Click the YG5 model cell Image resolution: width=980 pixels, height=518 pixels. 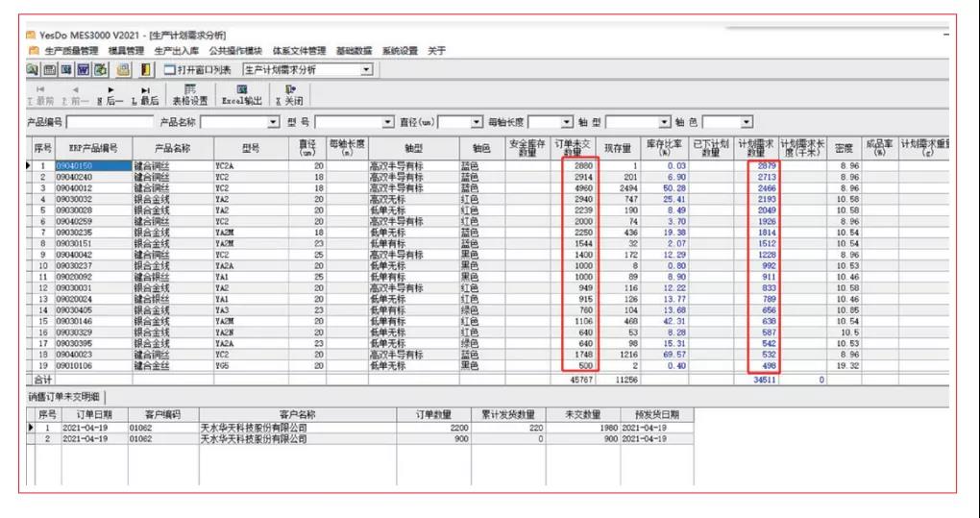click(x=252, y=365)
